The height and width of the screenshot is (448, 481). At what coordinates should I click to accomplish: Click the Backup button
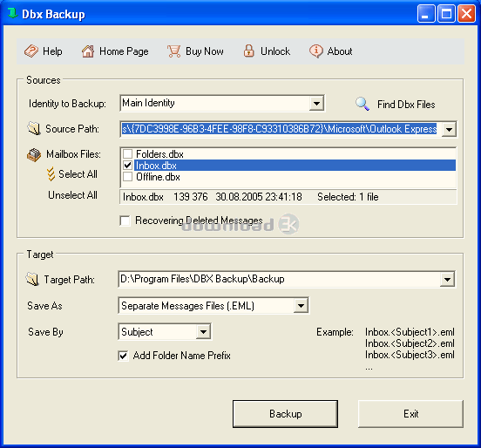tap(285, 414)
